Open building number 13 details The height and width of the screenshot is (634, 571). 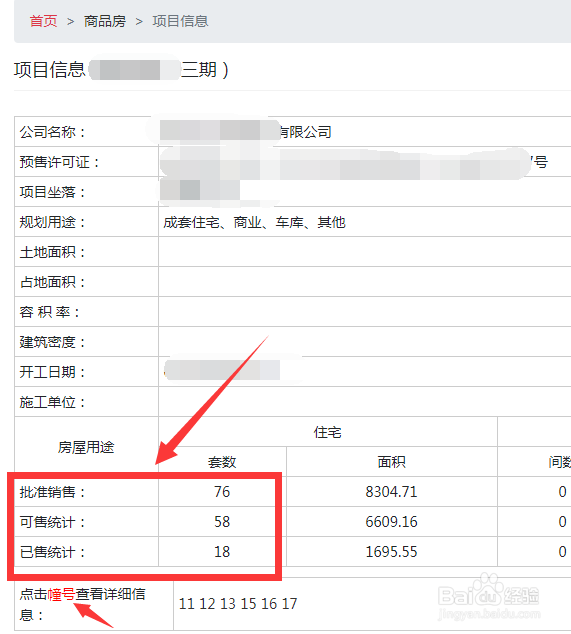(x=228, y=604)
